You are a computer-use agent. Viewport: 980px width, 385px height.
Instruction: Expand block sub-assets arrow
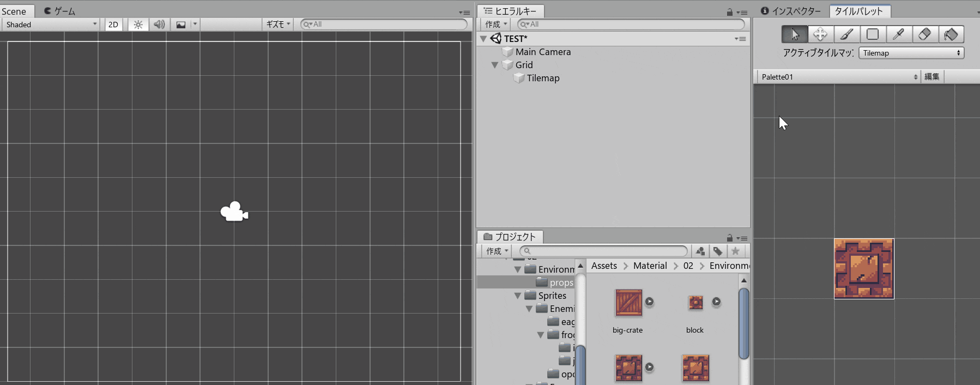716,302
